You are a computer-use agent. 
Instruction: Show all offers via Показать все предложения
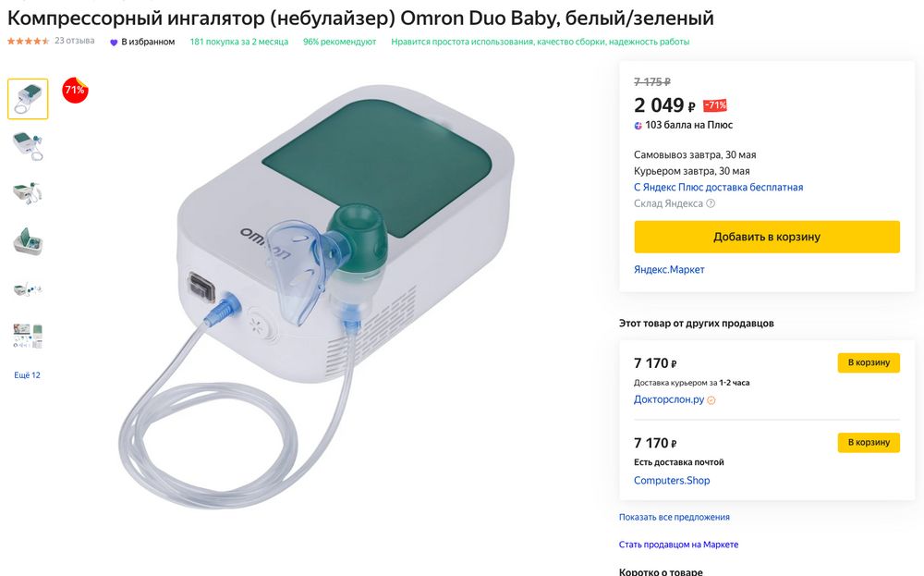click(x=674, y=517)
